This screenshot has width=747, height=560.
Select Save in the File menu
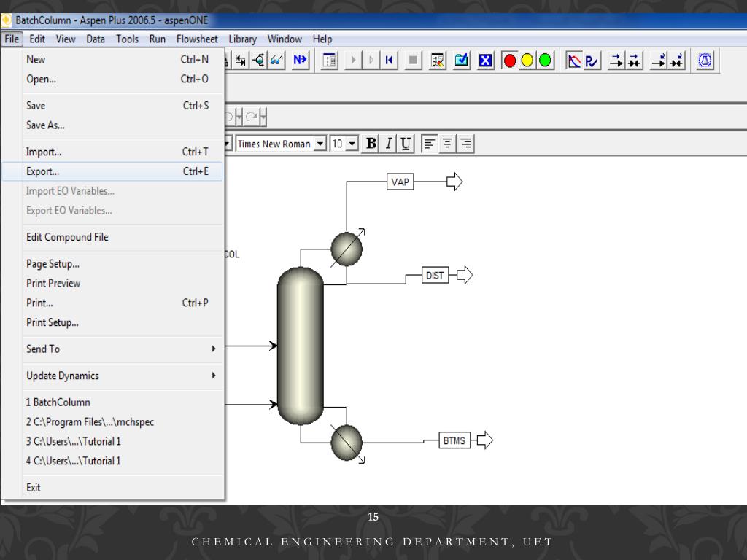point(112,106)
